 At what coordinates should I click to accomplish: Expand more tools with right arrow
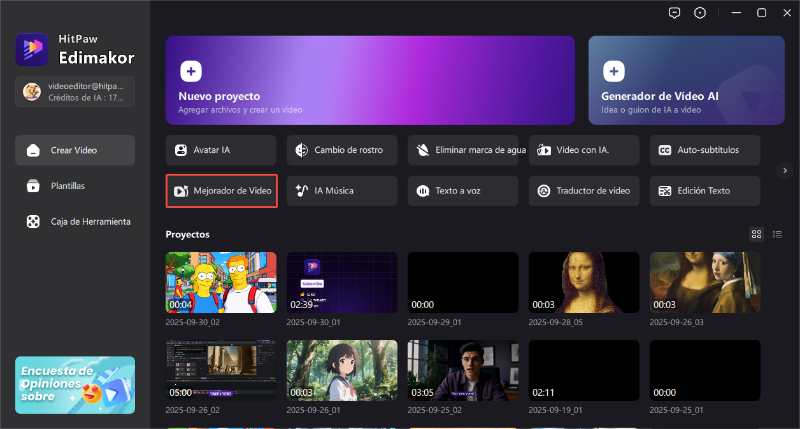[x=785, y=170]
